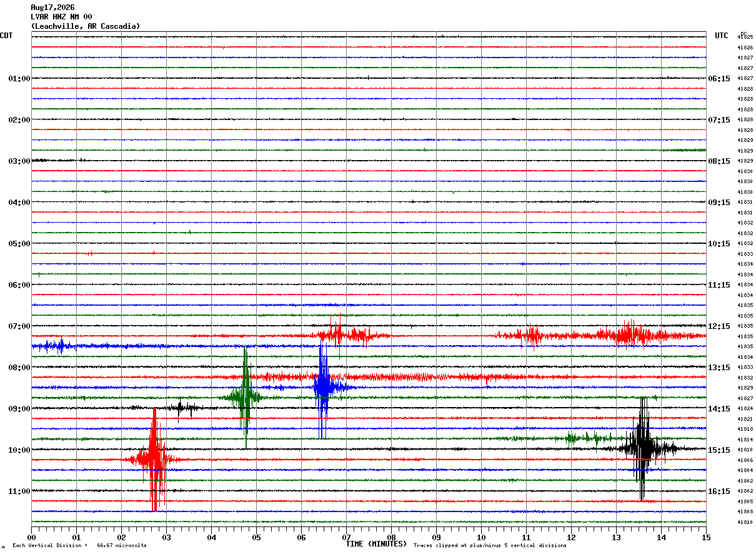Select the 09:00 CDT time label

point(19,409)
